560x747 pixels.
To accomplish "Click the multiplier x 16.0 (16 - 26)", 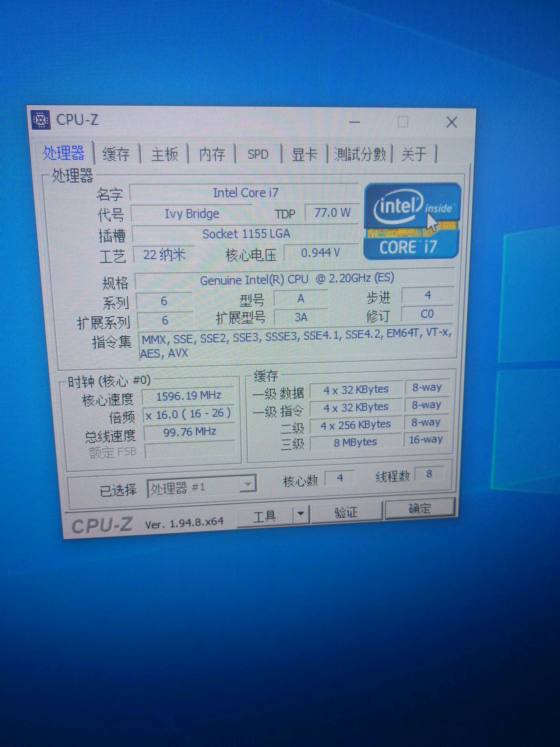I will (189, 414).
